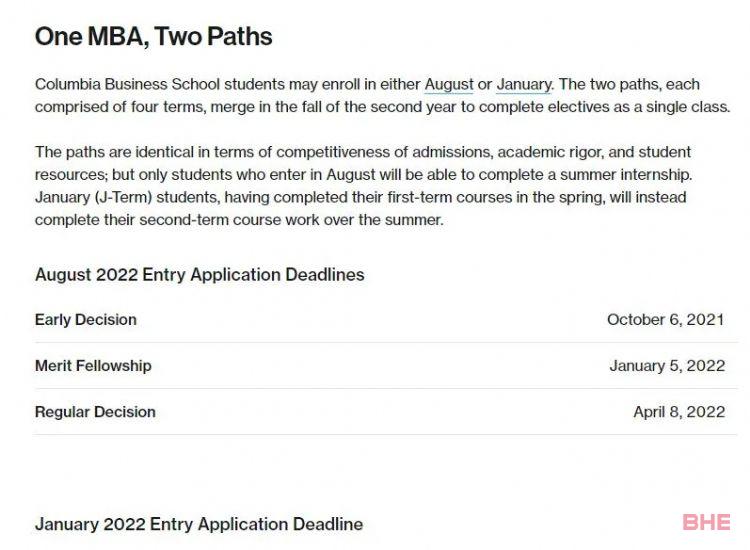Select the Regular Decision row label

coord(95,412)
